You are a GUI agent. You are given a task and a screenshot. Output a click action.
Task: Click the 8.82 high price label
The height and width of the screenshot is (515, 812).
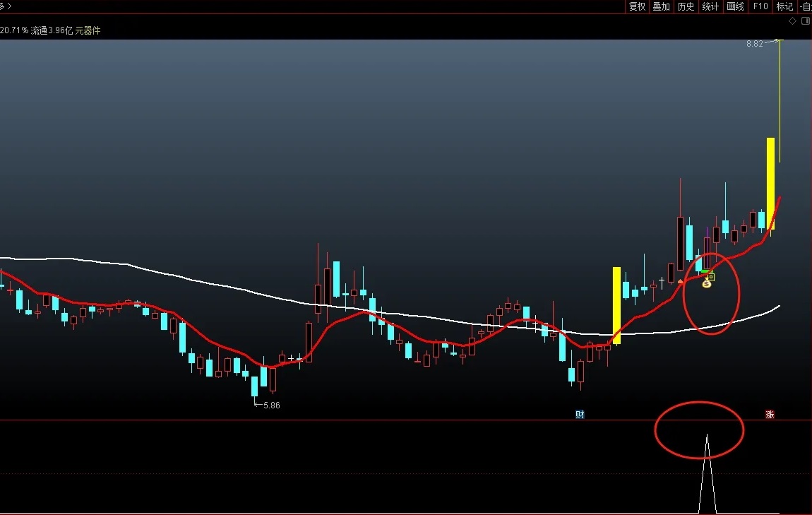click(755, 44)
